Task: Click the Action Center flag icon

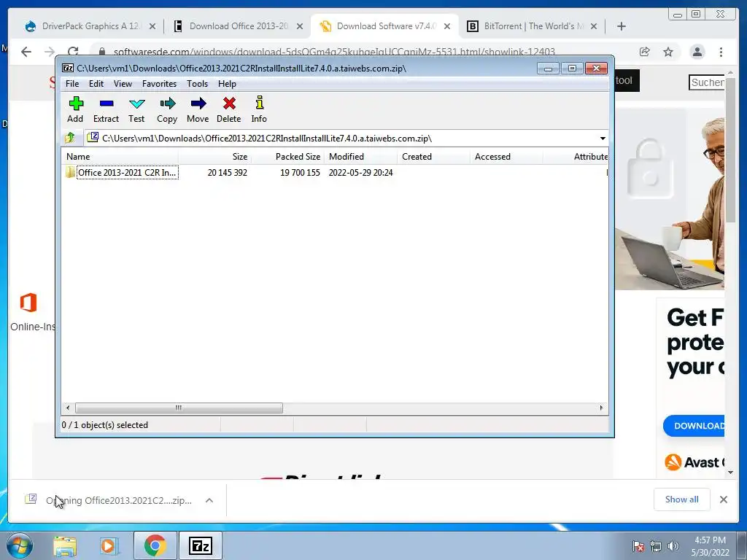Action: click(638, 546)
